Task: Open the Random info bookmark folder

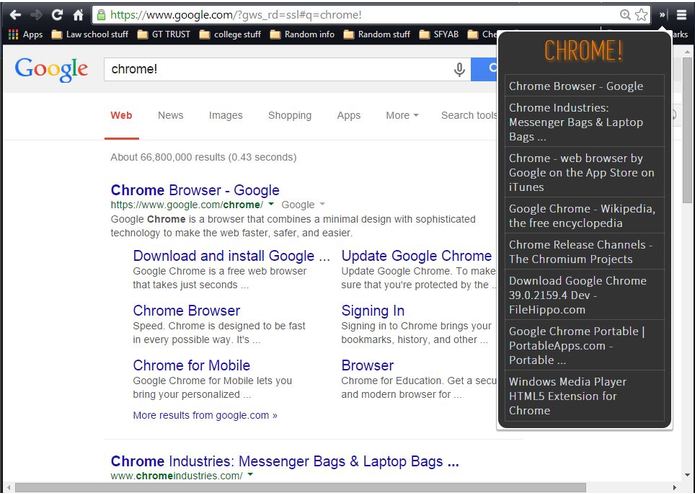Action: (302, 34)
